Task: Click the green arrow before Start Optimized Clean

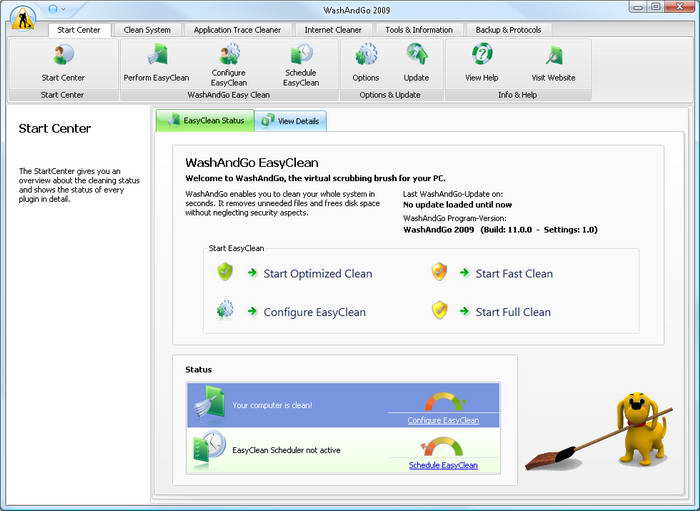Action: [x=252, y=273]
